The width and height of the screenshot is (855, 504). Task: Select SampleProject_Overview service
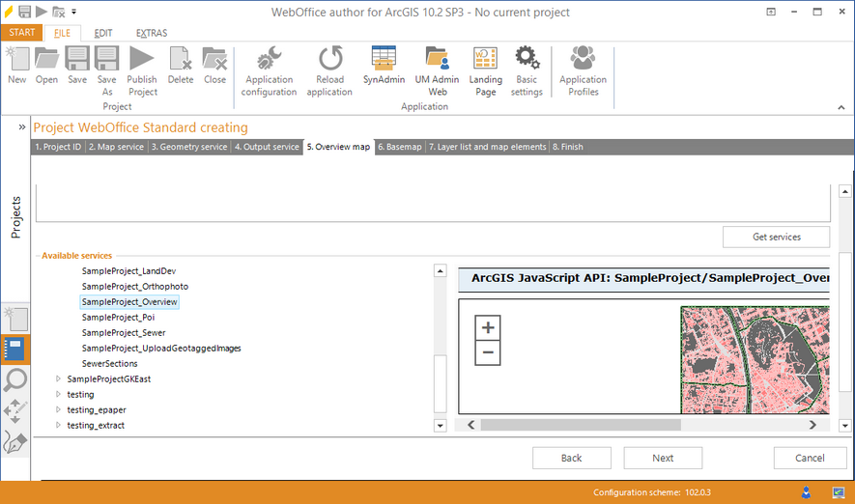pyautogui.click(x=129, y=302)
